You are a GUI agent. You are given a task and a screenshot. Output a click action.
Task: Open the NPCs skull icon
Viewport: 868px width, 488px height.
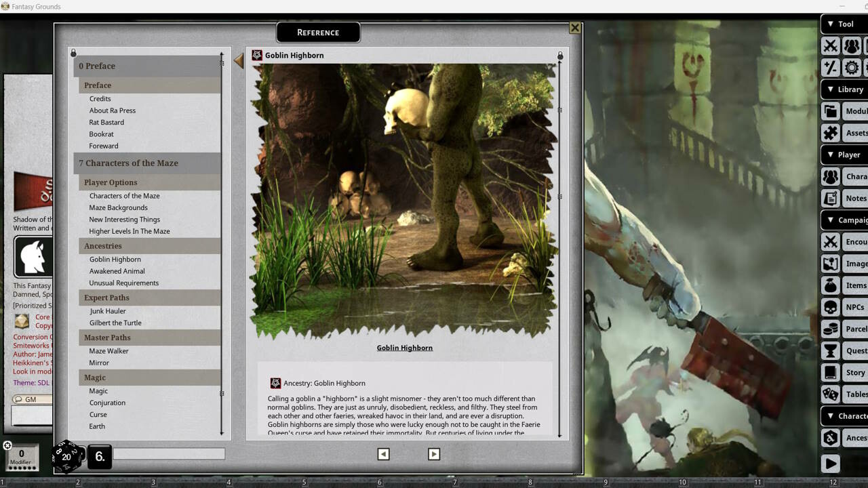(831, 307)
